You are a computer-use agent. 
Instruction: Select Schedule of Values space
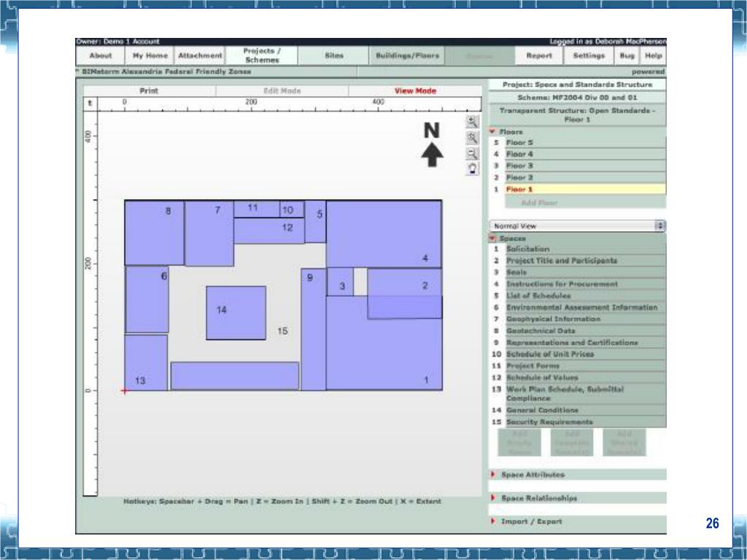pyautogui.click(x=585, y=377)
